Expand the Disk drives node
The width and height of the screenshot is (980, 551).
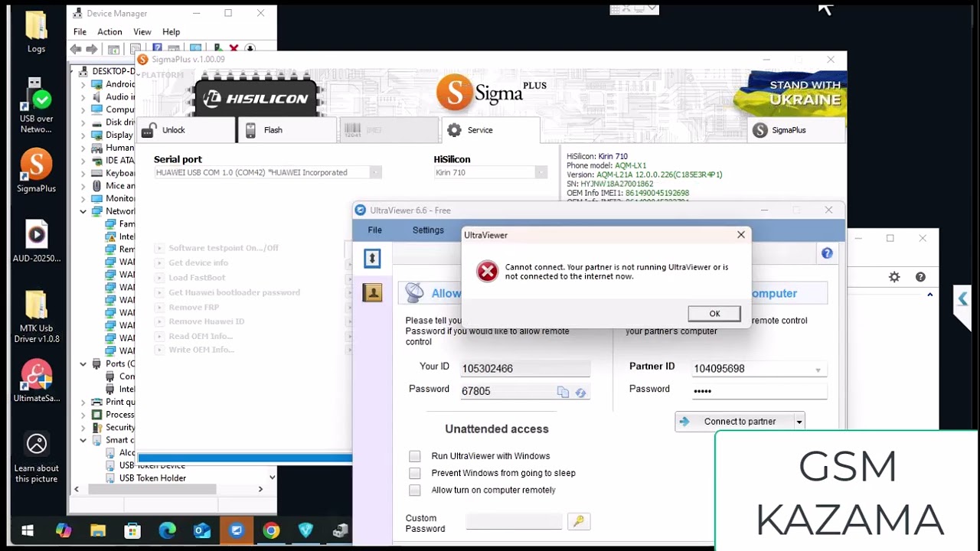click(x=83, y=122)
